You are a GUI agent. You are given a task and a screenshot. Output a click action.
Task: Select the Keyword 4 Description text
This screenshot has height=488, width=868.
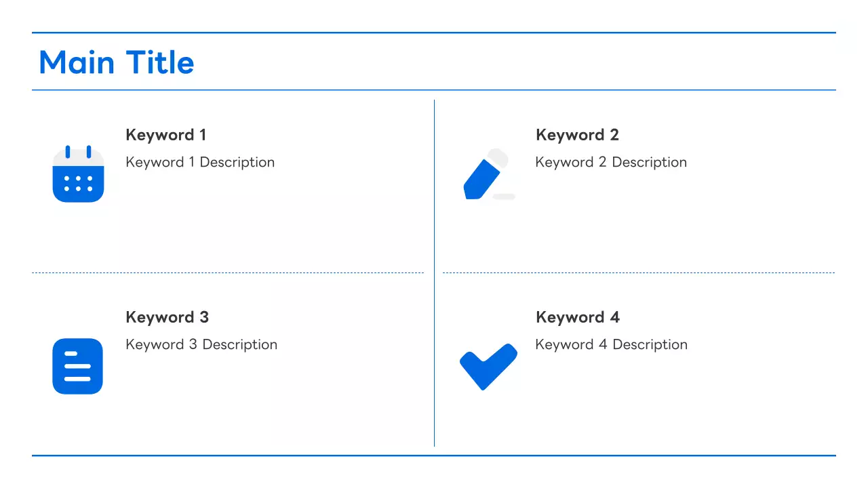pyautogui.click(x=612, y=344)
